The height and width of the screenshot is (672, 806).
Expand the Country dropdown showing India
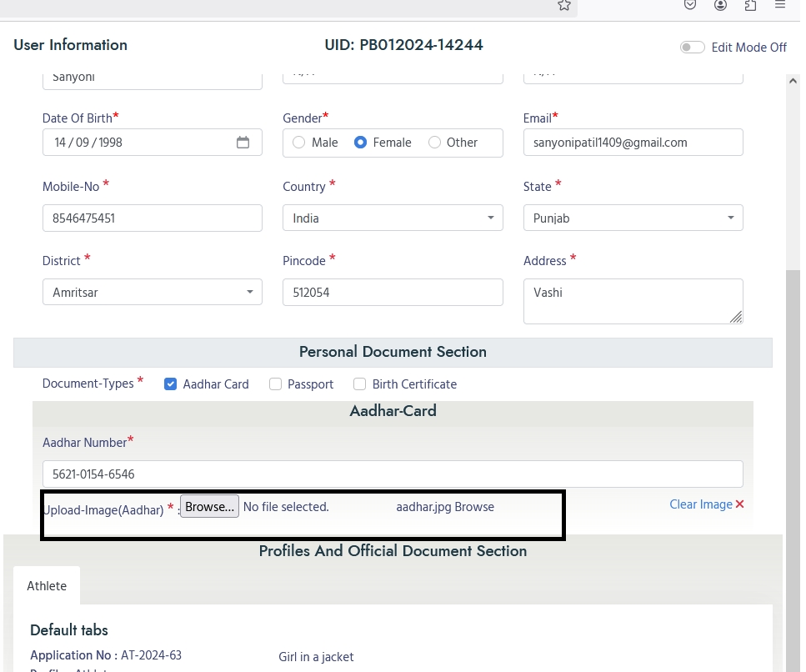393,218
